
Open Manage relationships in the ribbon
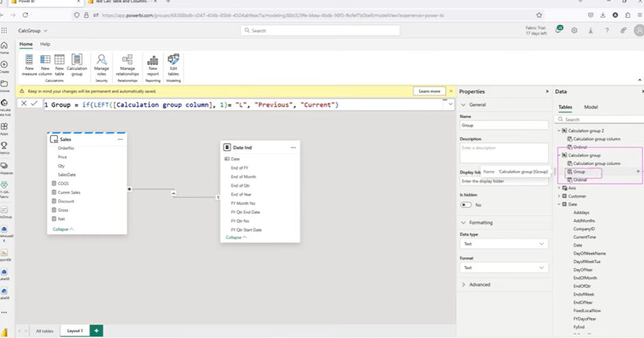pyautogui.click(x=128, y=65)
